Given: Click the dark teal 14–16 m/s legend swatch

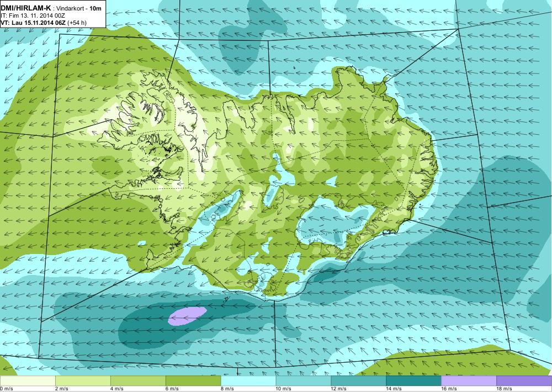Looking at the screenshot, I should 413,381.
